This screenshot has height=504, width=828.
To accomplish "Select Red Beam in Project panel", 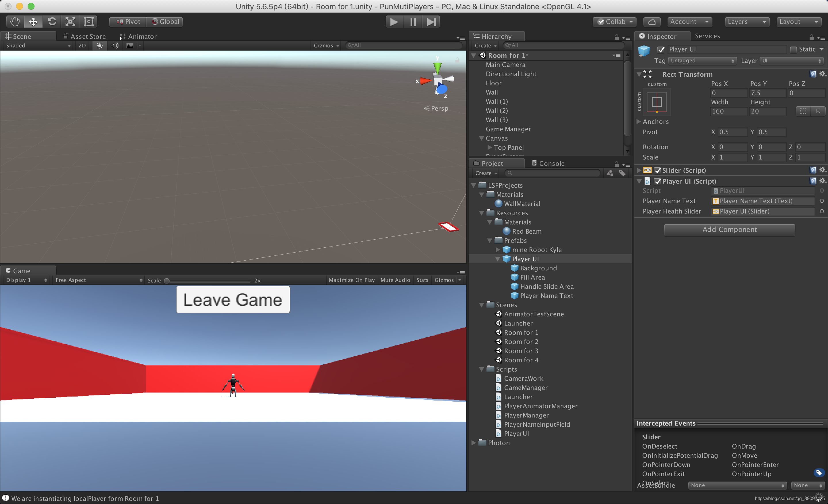I will 526,231.
